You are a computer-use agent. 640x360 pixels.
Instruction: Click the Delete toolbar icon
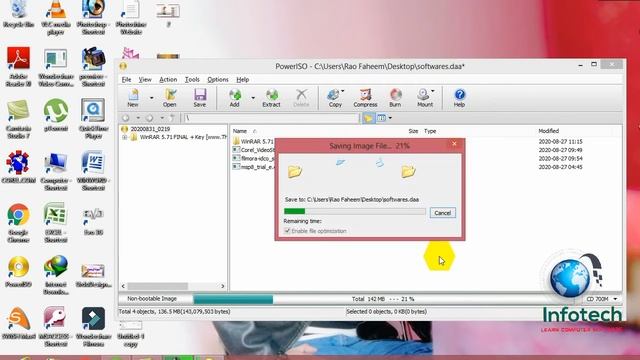[x=301, y=98]
